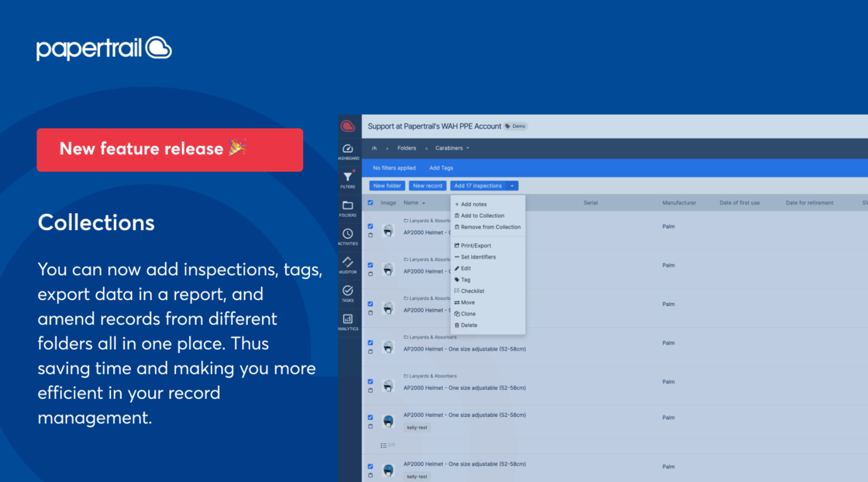Open the Folders sidebar icon

347,205
